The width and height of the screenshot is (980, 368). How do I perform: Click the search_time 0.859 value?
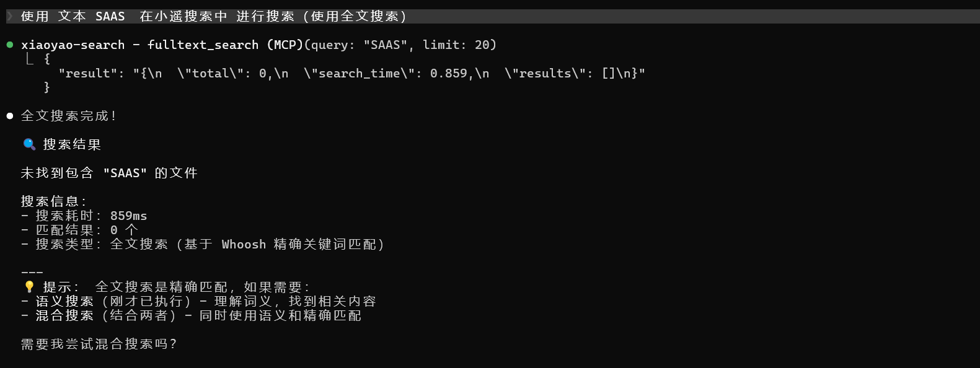click(448, 73)
